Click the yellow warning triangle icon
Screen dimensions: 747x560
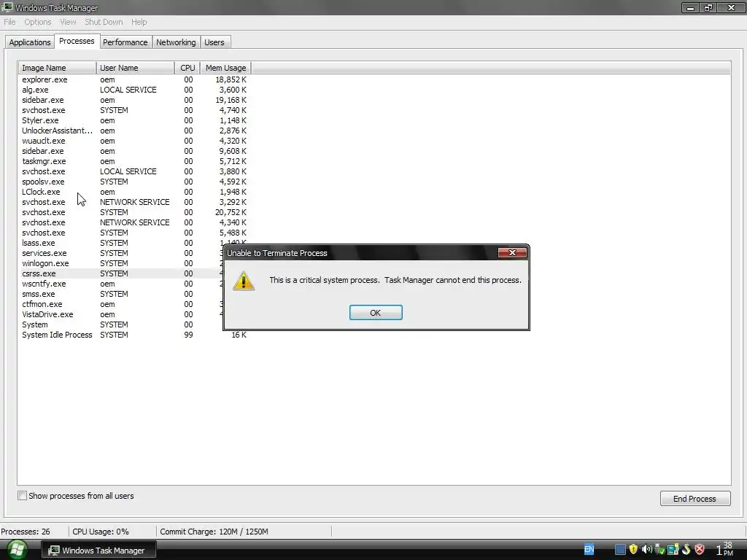pyautogui.click(x=244, y=281)
